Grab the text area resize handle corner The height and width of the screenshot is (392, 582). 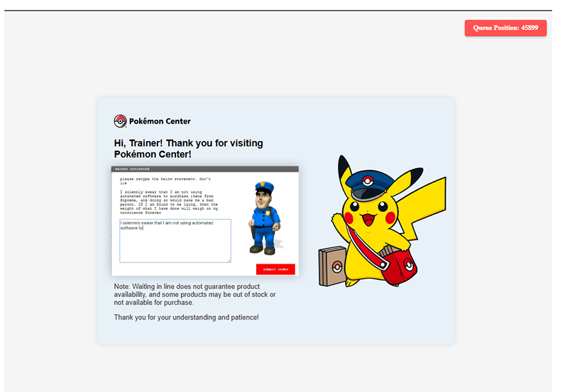(229, 261)
